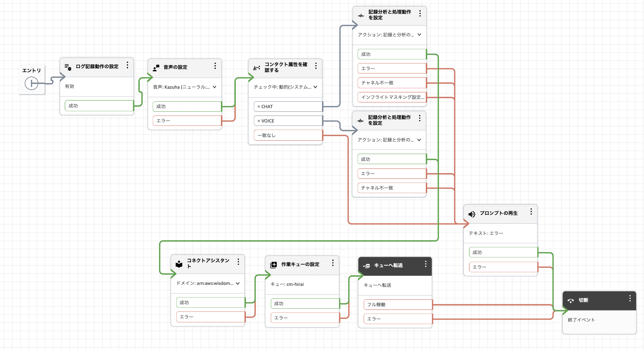Click the キューへ転送 transfer icon

[x=367, y=266]
